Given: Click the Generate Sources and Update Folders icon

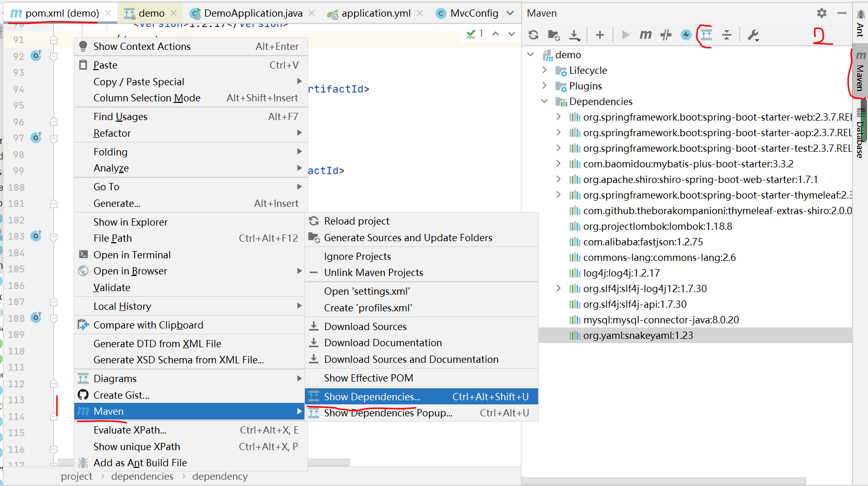Looking at the screenshot, I should click(x=553, y=34).
